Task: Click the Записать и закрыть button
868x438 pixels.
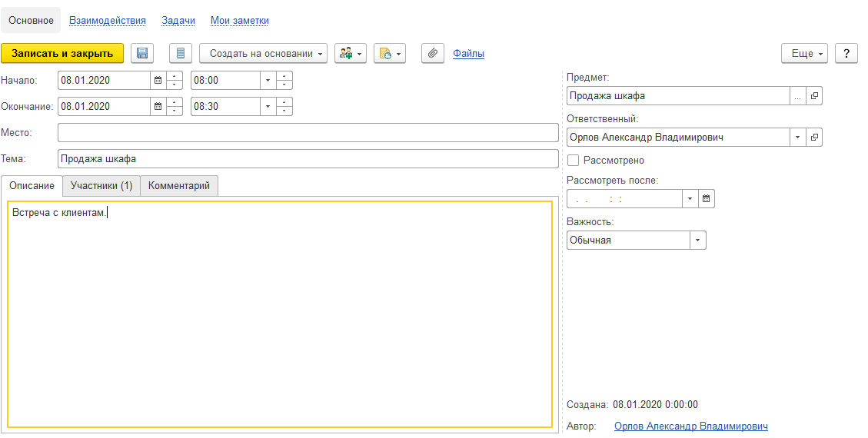Action: pyautogui.click(x=62, y=53)
